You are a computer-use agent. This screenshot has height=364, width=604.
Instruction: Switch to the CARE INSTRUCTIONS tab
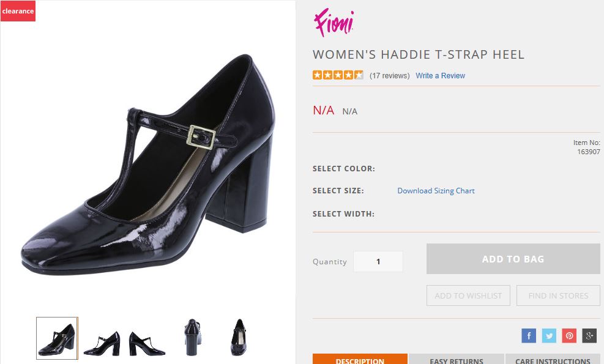(553, 360)
